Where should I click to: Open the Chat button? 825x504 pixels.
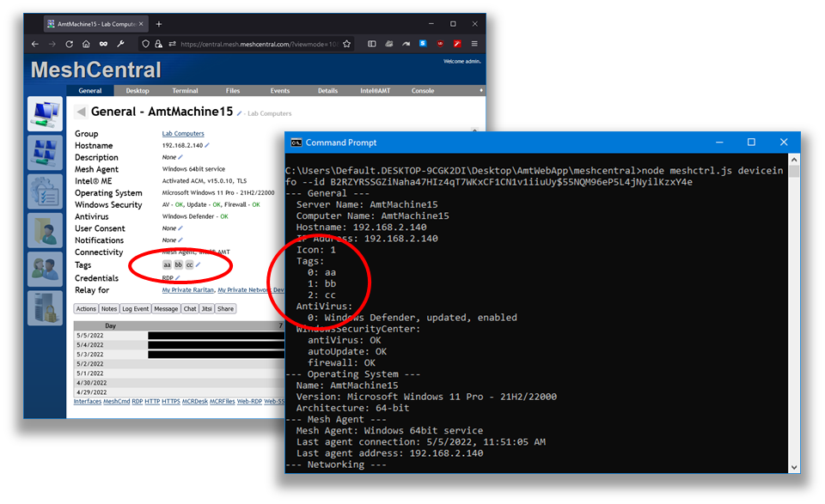coord(192,308)
